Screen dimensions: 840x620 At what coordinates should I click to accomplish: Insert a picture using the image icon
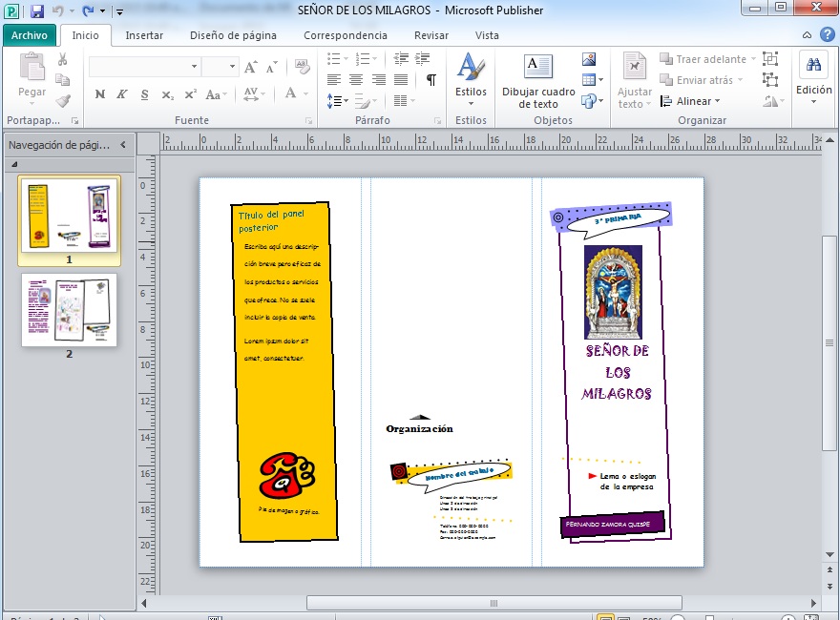589,60
